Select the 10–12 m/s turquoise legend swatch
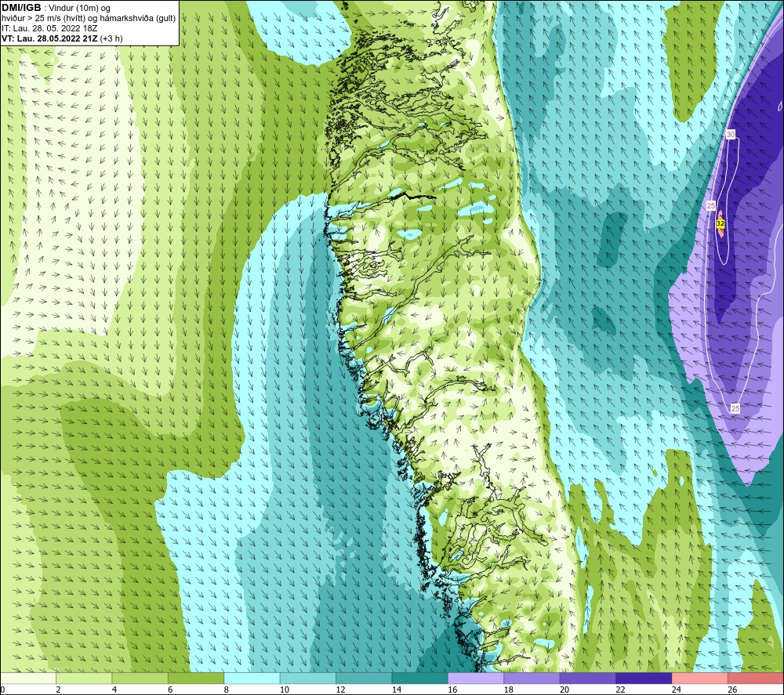This screenshot has height=695, width=784. pyautogui.click(x=308, y=678)
